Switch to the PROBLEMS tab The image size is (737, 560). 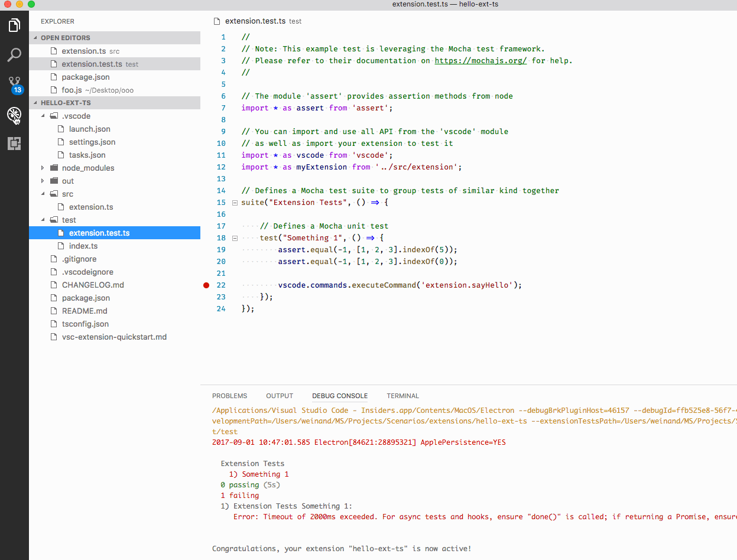pos(230,396)
